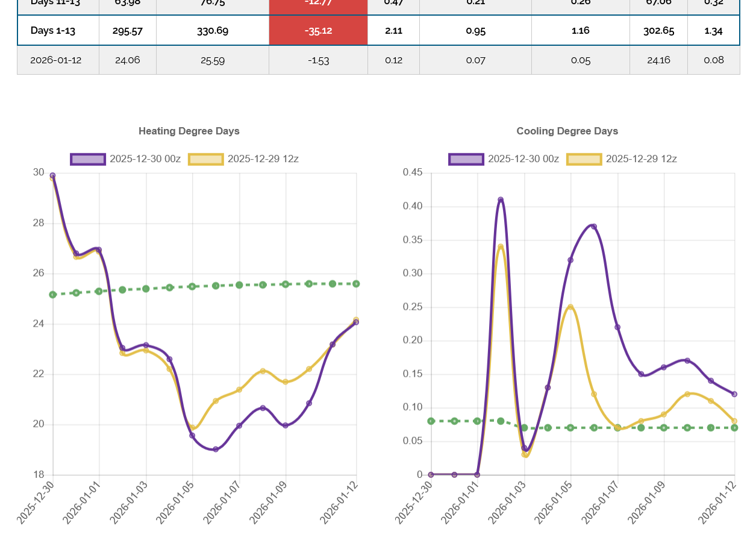Click the 302.65 value in Days 1-13 row
The width and height of the screenshot is (756, 543).
(x=658, y=31)
